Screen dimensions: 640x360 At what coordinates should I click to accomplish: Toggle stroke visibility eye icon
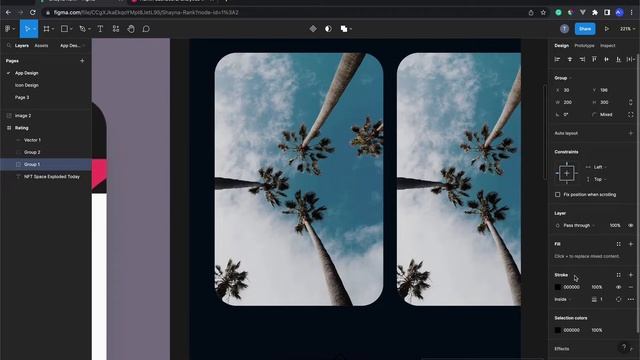619,287
